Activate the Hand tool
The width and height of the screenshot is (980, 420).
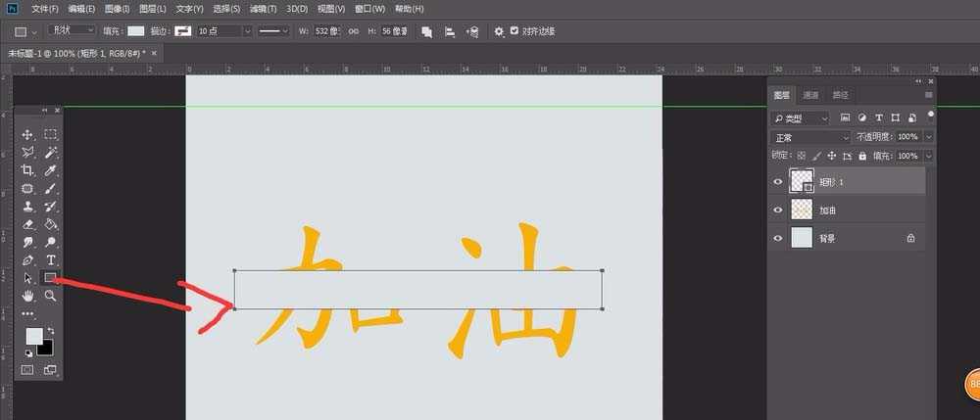28,296
